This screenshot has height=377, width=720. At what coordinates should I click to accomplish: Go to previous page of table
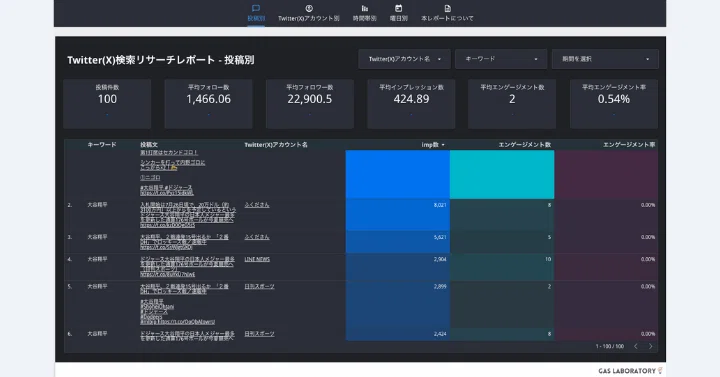click(636, 346)
